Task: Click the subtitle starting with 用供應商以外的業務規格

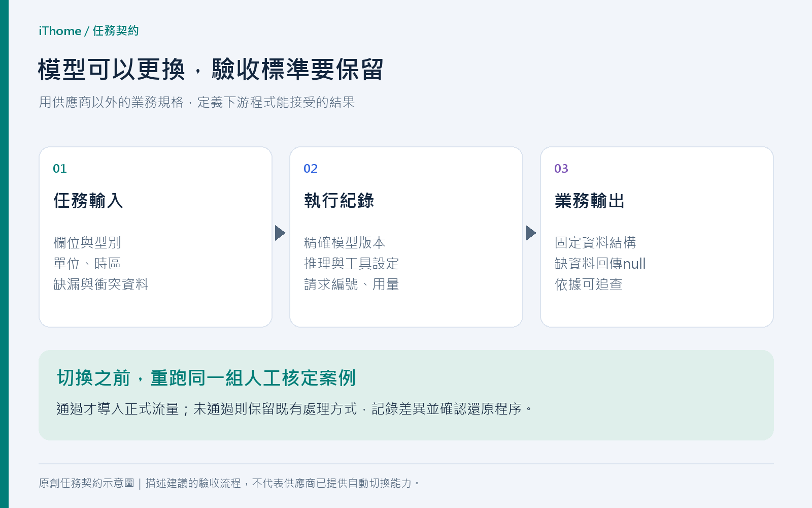Action: [197, 102]
